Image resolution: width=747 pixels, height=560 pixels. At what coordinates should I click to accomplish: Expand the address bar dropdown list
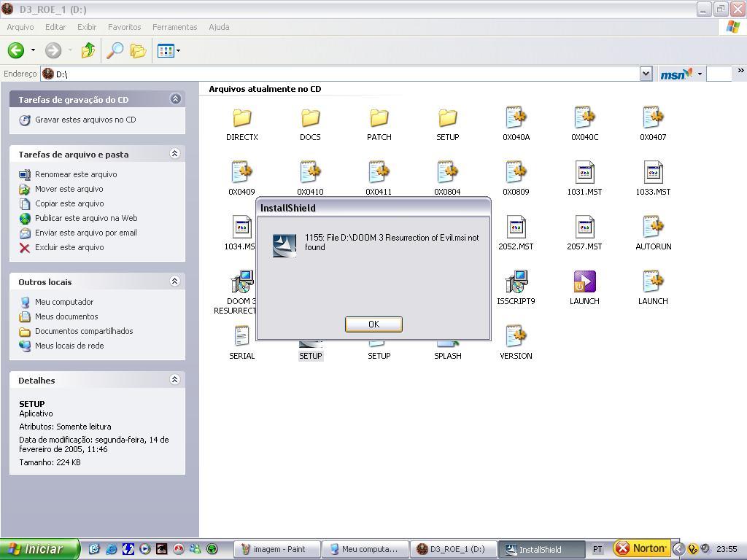pos(646,74)
